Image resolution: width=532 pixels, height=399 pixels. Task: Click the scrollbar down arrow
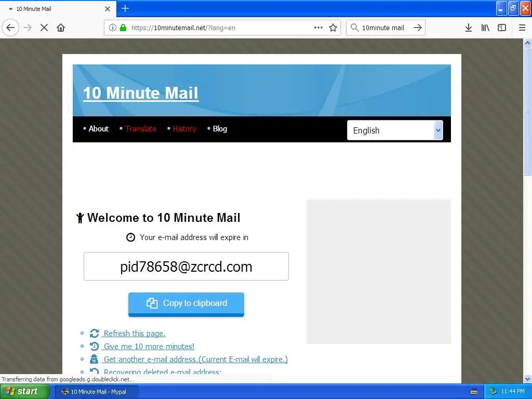527,379
